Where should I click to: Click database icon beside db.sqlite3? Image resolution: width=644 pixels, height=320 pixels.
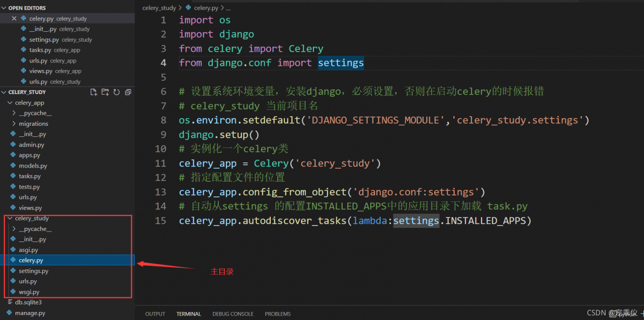pos(11,302)
